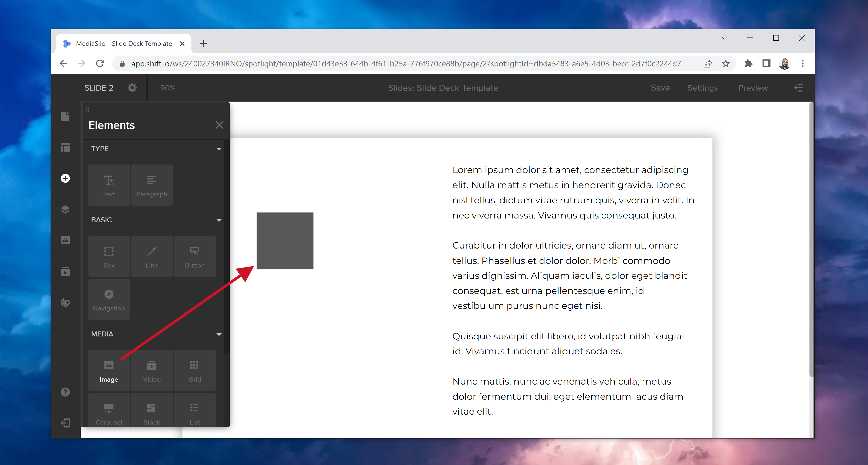
Task: Collapse the BASIC section
Action: 219,220
